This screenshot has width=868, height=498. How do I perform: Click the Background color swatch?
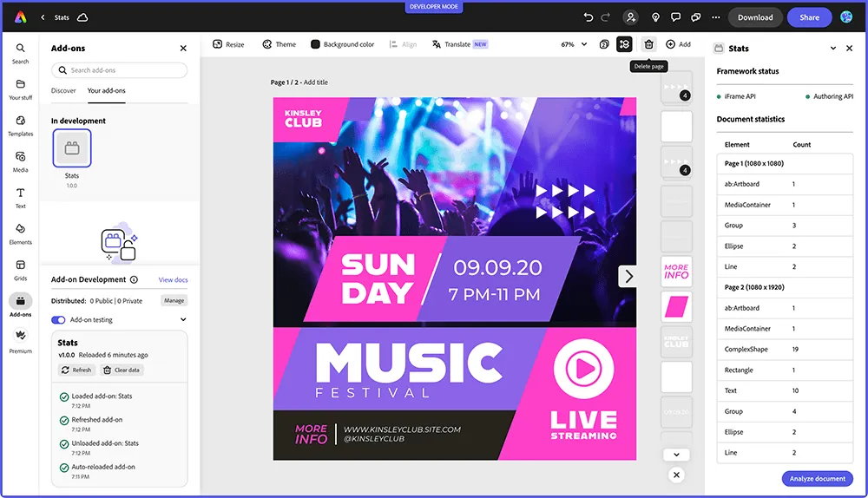coord(316,44)
